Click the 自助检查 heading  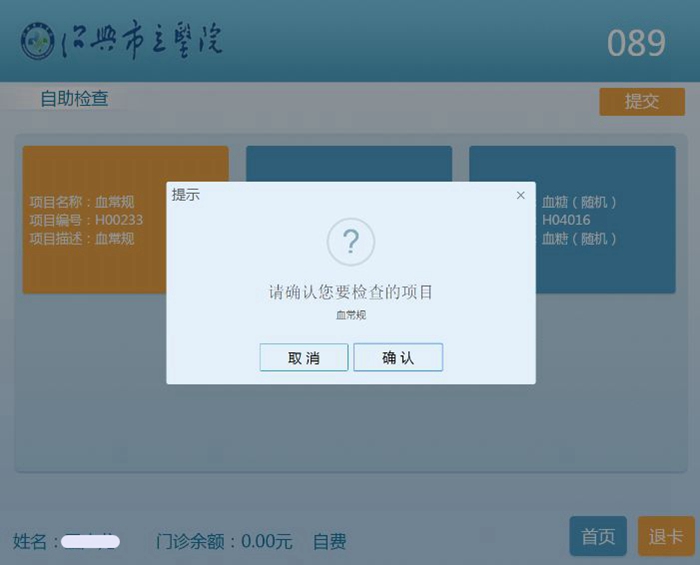(75, 99)
